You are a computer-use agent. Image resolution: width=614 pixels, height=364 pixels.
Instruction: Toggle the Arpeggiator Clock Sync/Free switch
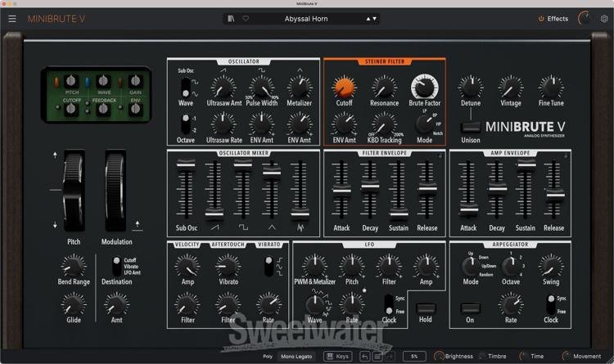coord(551,304)
